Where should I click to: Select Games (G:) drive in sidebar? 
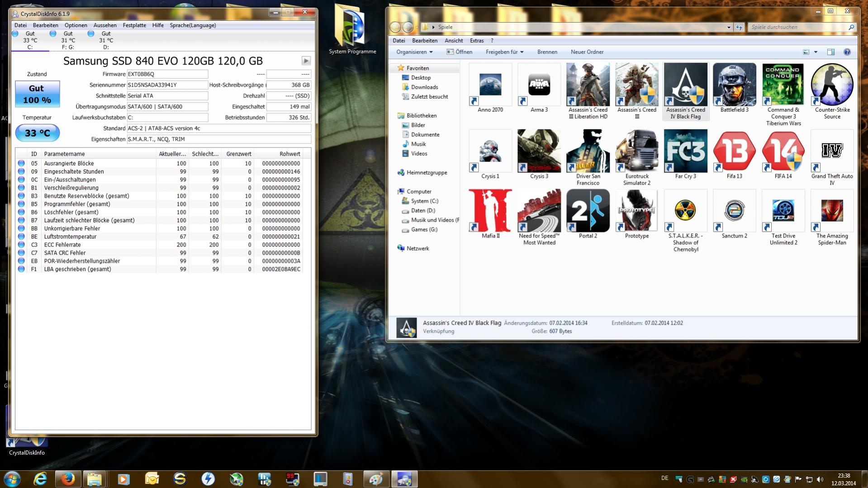coord(424,230)
